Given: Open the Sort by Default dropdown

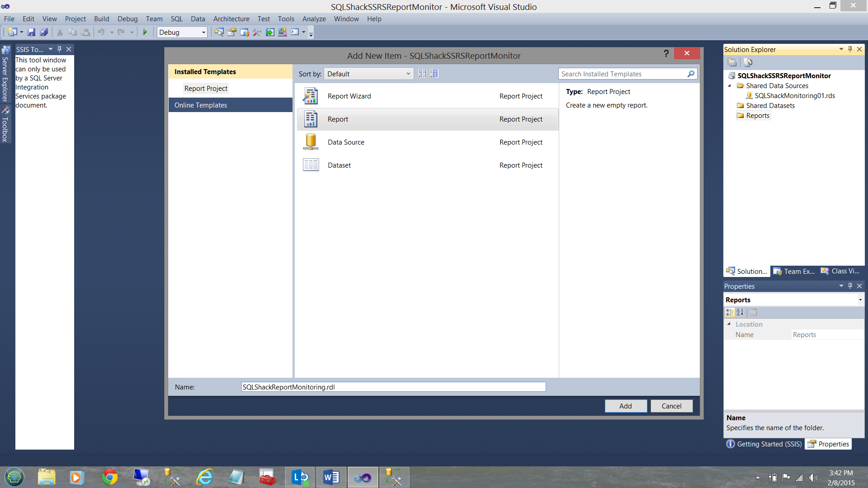Looking at the screenshot, I should point(368,74).
